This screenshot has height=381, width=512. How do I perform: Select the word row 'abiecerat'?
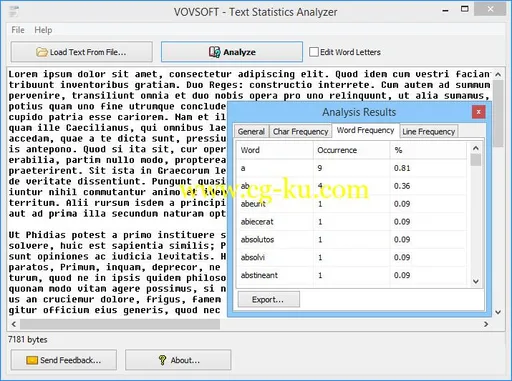click(x=352, y=222)
